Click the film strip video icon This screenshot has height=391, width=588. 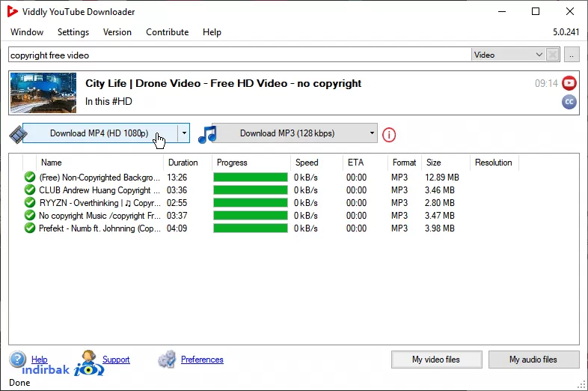pyautogui.click(x=18, y=135)
